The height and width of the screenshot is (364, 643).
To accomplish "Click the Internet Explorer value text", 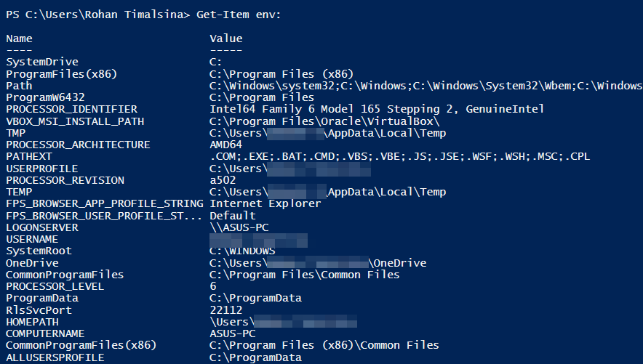I will tap(265, 203).
